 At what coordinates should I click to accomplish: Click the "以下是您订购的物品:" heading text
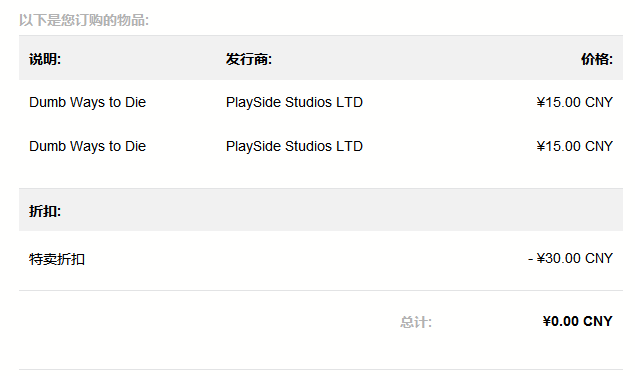point(84,20)
